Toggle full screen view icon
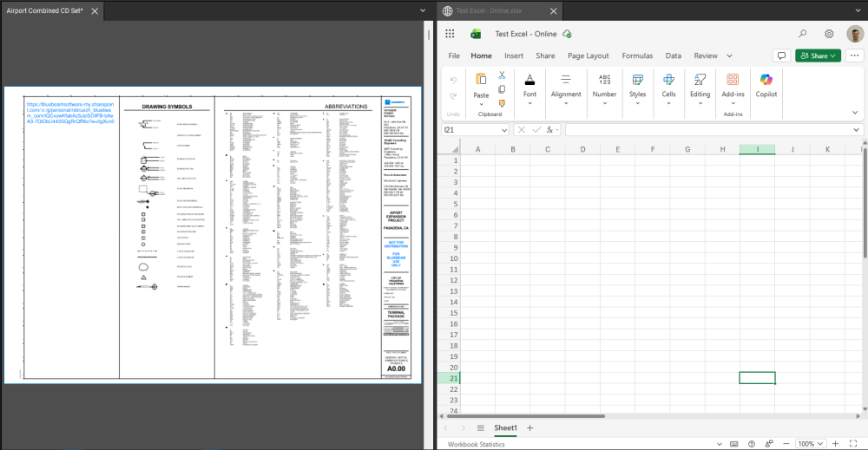 [853, 444]
